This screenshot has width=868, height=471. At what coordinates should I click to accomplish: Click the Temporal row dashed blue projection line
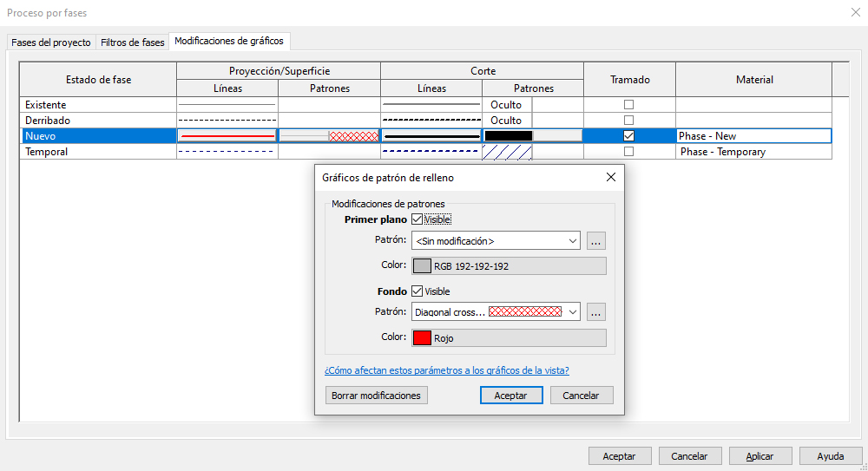click(227, 152)
